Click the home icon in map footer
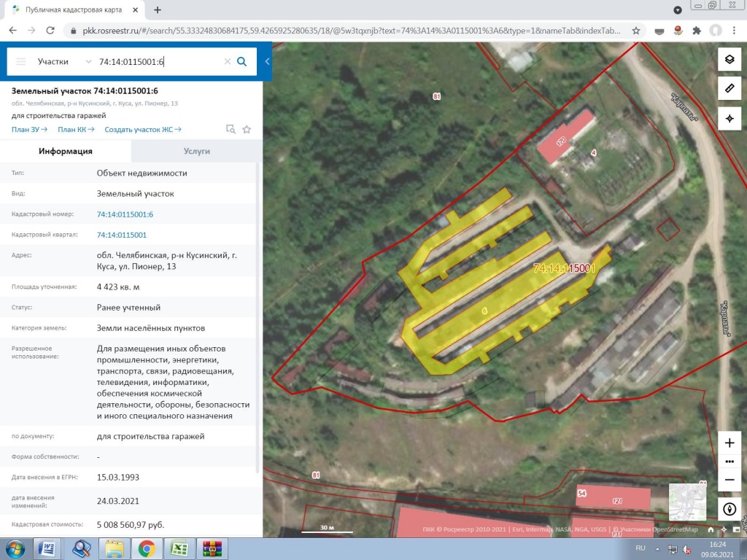Screen dimensions: 747x560 coord(711,529)
